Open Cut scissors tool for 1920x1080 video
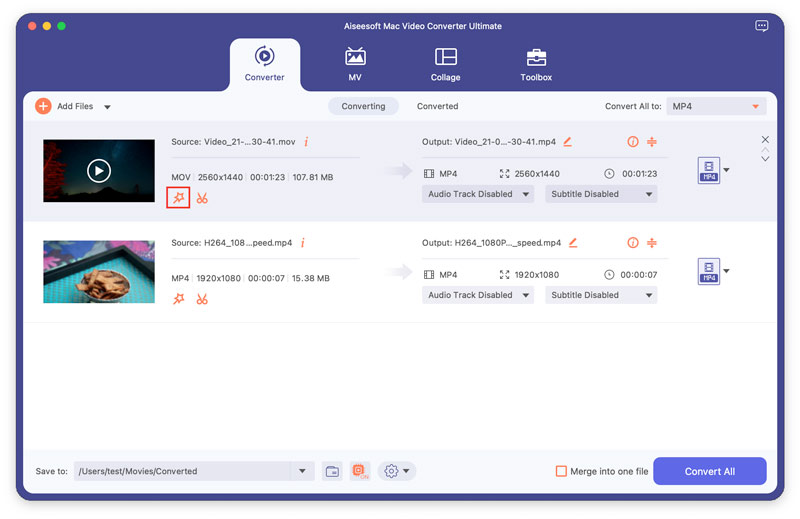 tap(202, 299)
